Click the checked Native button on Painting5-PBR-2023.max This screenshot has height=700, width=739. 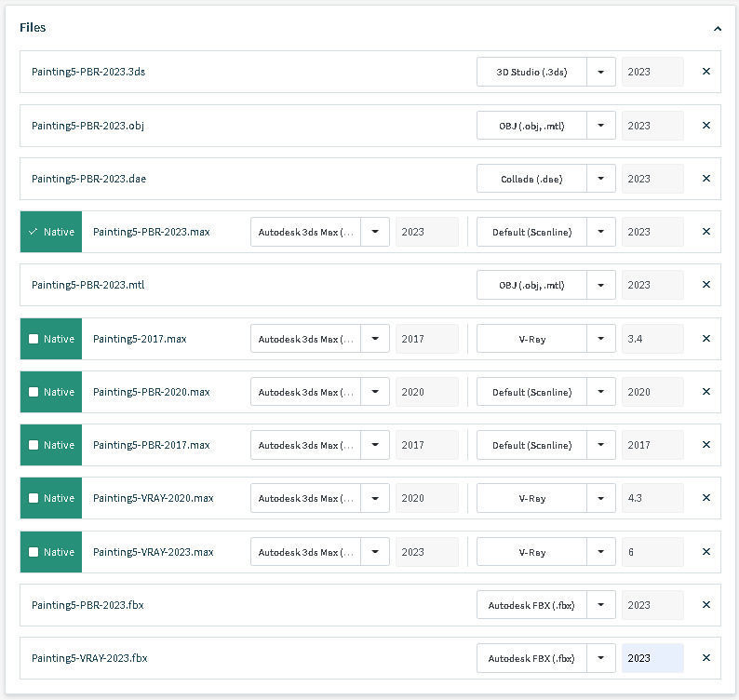51,232
